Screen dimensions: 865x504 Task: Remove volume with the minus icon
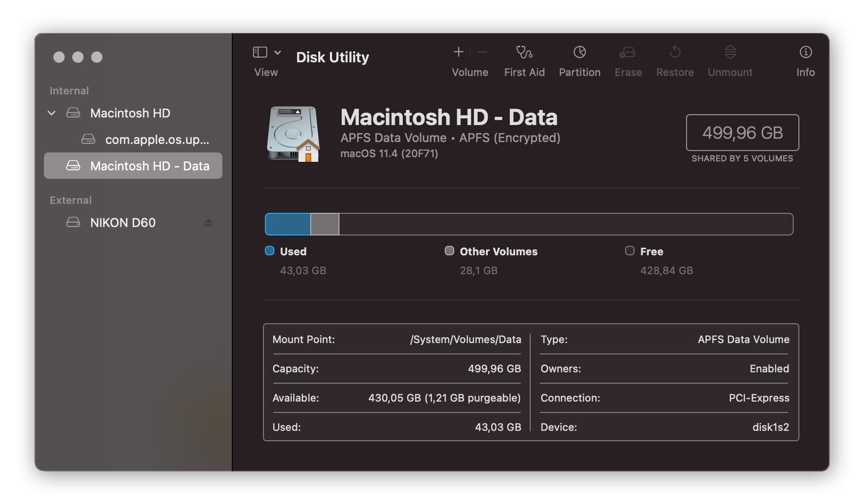tap(482, 52)
